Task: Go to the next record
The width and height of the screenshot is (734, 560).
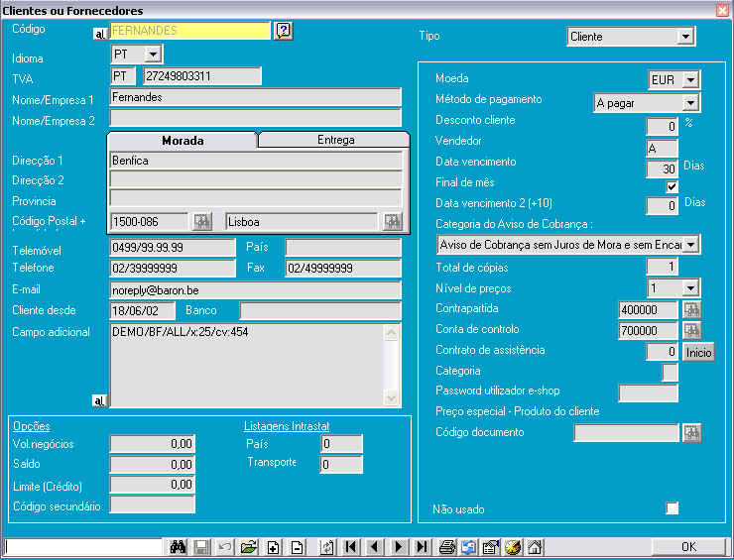Action: point(399,547)
